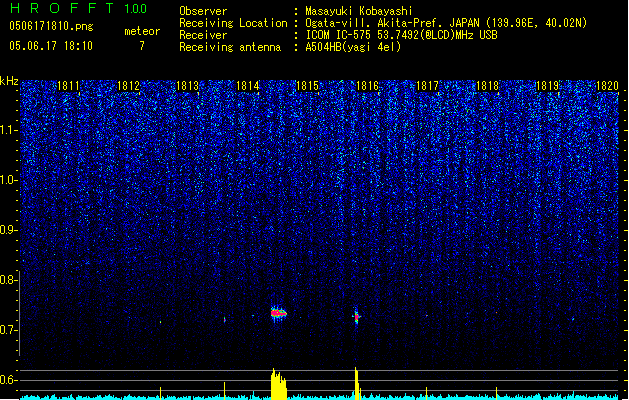
Task: Click the "Receiving Location" label
Action: tap(233, 23)
